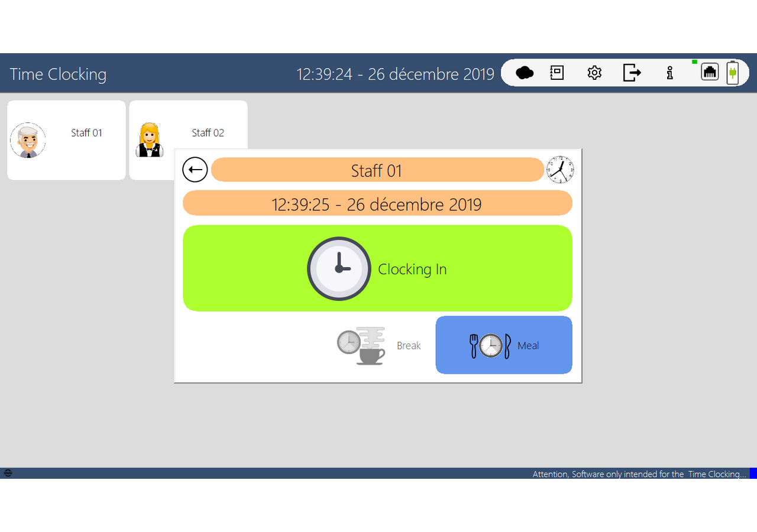The width and height of the screenshot is (757, 532).
Task: Open the settings gear icon
Action: [x=594, y=72]
